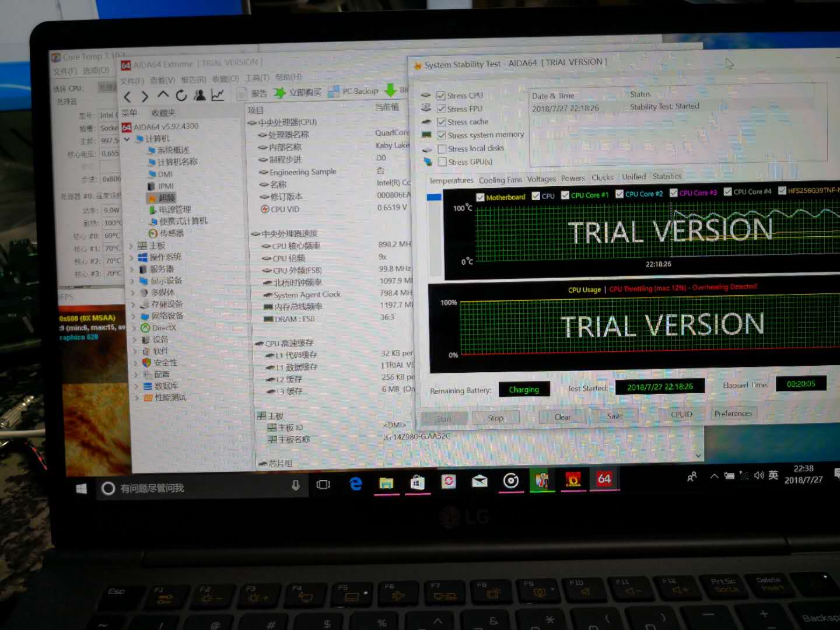840x630 pixels.
Task: Enable the Stress GPU(s) checkbox
Action: pyautogui.click(x=442, y=162)
